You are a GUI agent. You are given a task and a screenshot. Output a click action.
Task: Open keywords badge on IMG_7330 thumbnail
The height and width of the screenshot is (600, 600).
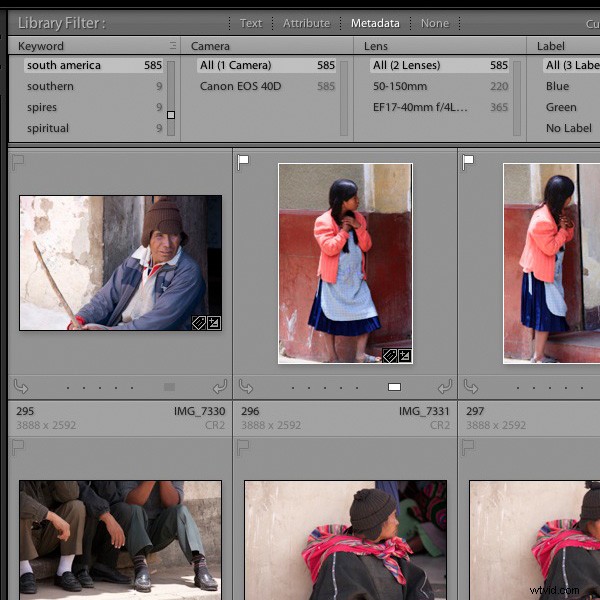(199, 323)
